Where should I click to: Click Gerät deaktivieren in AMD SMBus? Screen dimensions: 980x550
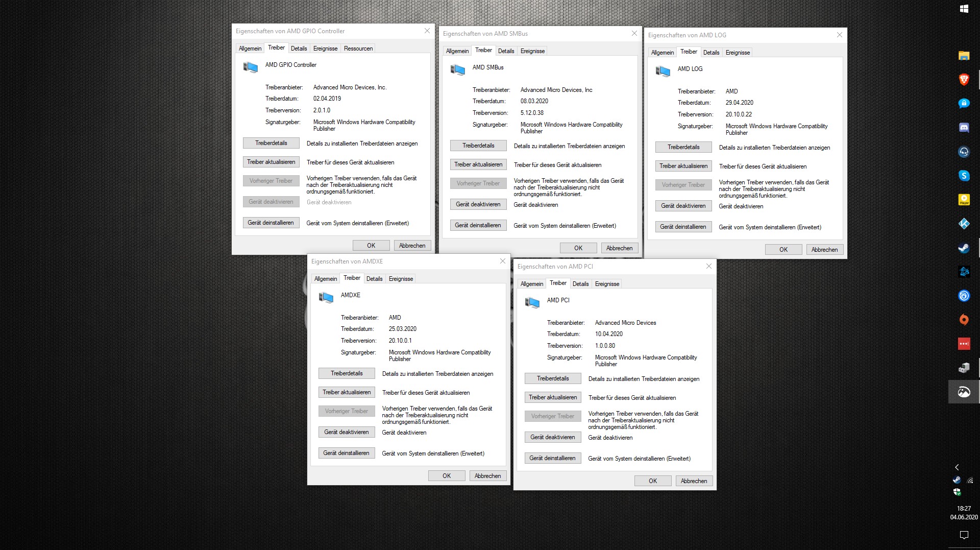coord(478,204)
